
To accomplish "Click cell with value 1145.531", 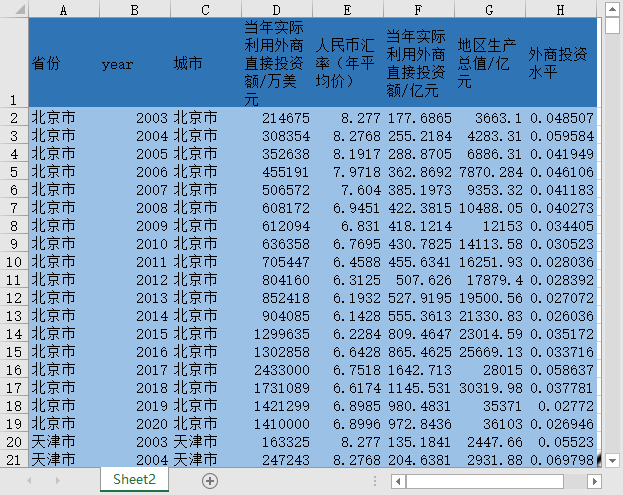I will pos(419,388).
